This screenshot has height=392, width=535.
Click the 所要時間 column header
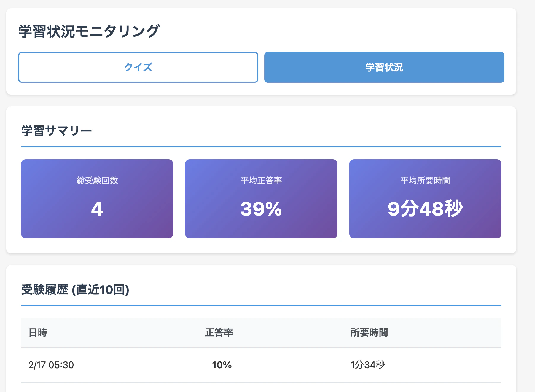pyautogui.click(x=369, y=332)
